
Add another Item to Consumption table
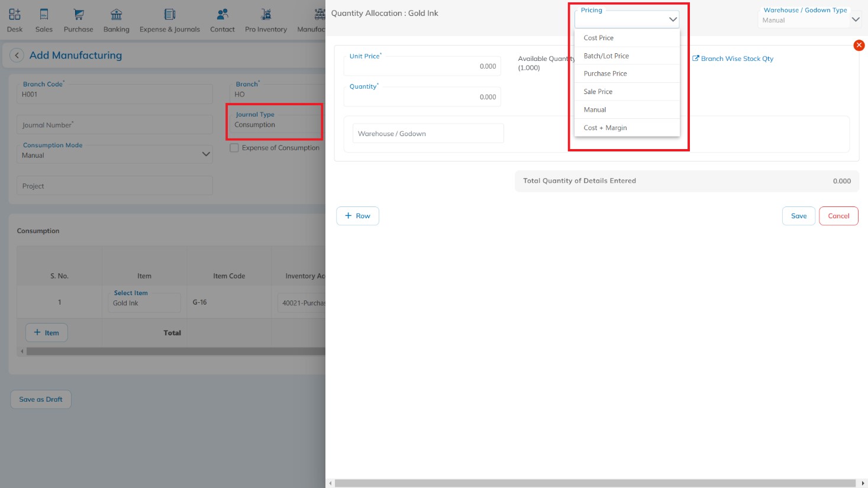[x=46, y=332]
